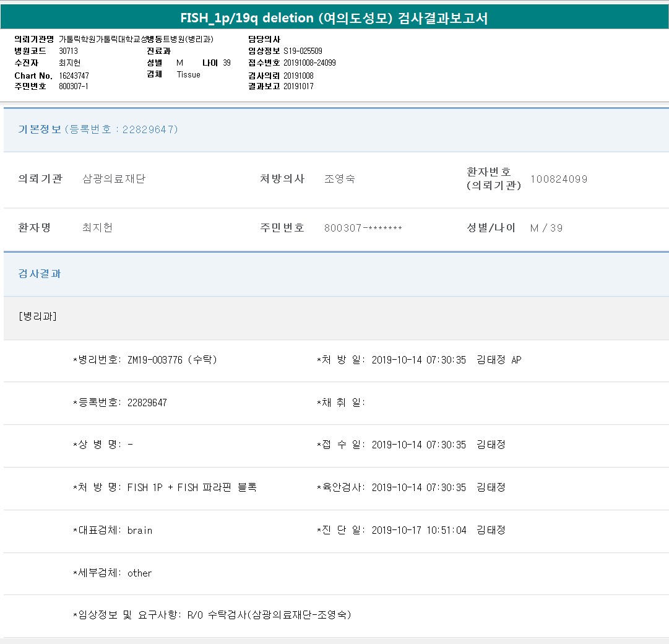Click the [병리과] section row
The height and width of the screenshot is (644, 669).
click(38, 316)
